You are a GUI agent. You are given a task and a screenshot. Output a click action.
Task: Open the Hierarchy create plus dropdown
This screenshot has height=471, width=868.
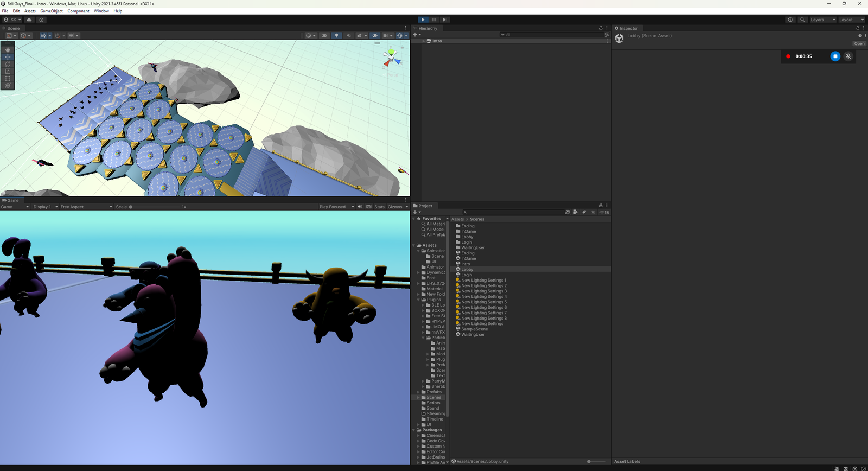(x=417, y=35)
